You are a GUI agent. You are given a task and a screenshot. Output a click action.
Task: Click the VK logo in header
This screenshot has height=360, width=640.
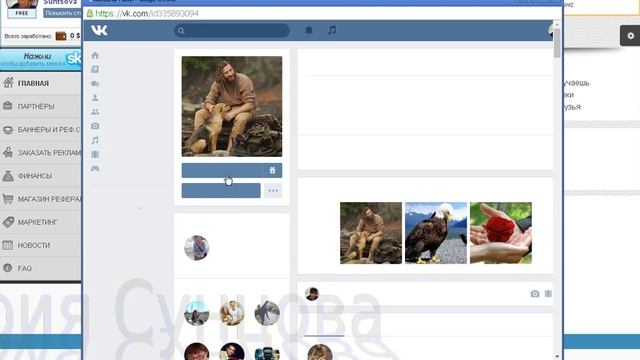click(x=99, y=30)
